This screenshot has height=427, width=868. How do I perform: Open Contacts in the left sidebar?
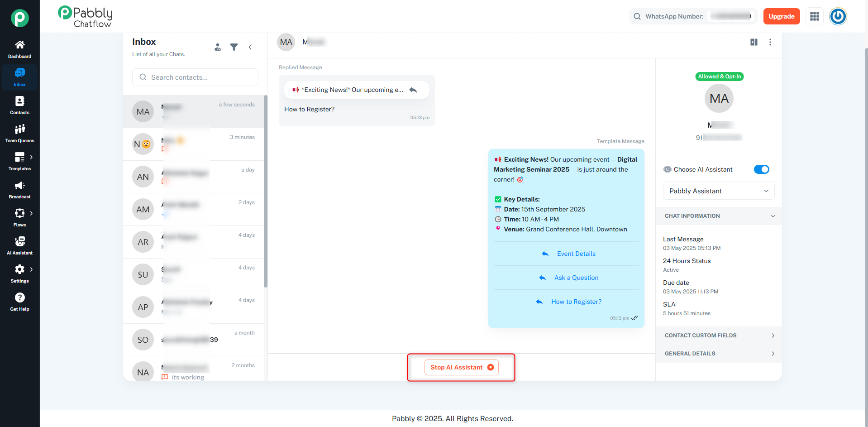19,106
